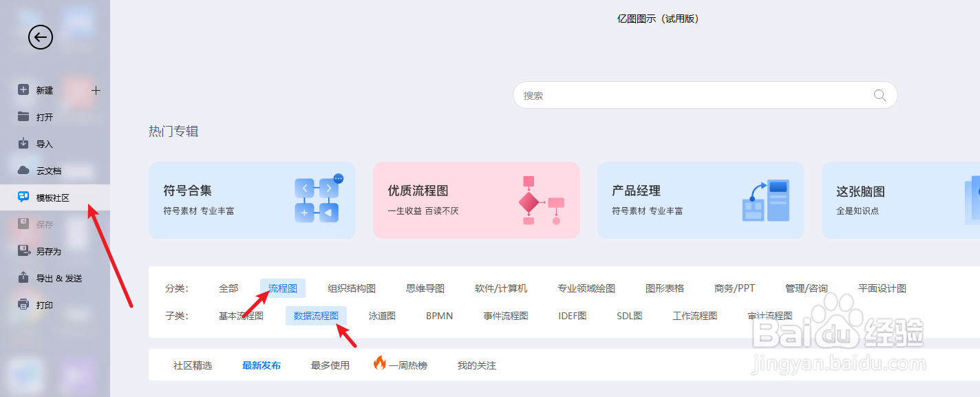The height and width of the screenshot is (397, 980).
Task: Pick the 基本流程图 subcategory
Action: [x=241, y=316]
